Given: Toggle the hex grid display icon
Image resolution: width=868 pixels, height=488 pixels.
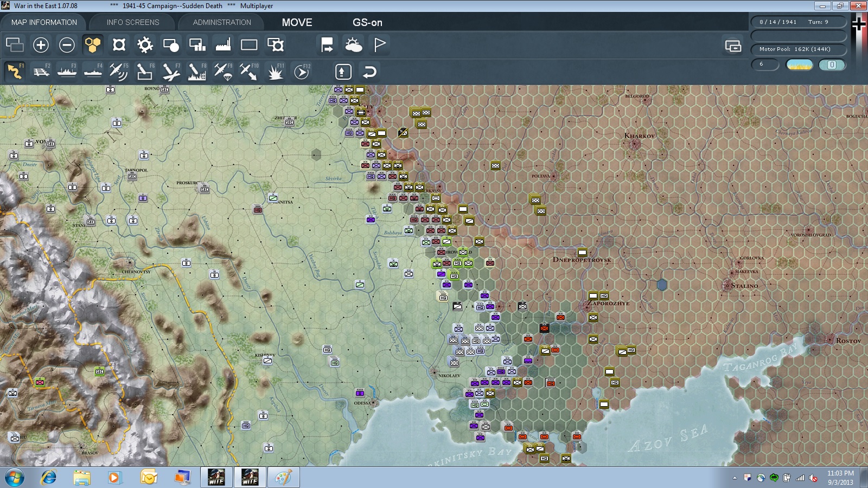Looking at the screenshot, I should pos(93,45).
